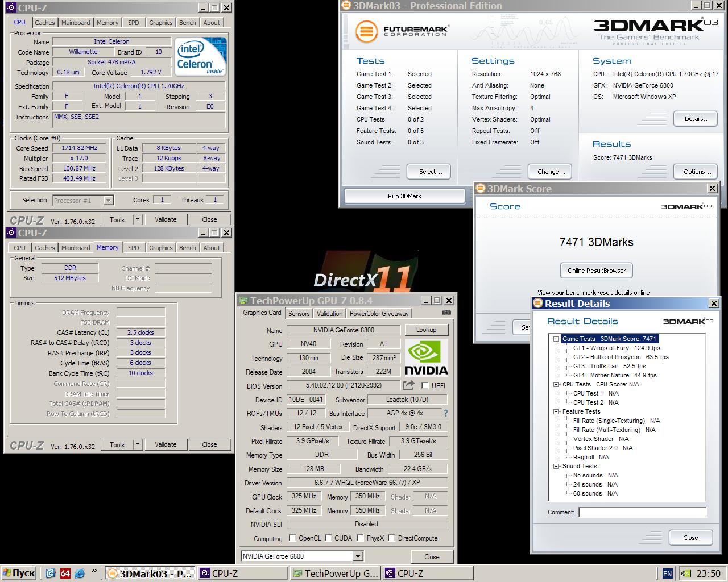Open the AIDA64 quick launch icon
Screen dimensions: 728x582
pos(65,573)
